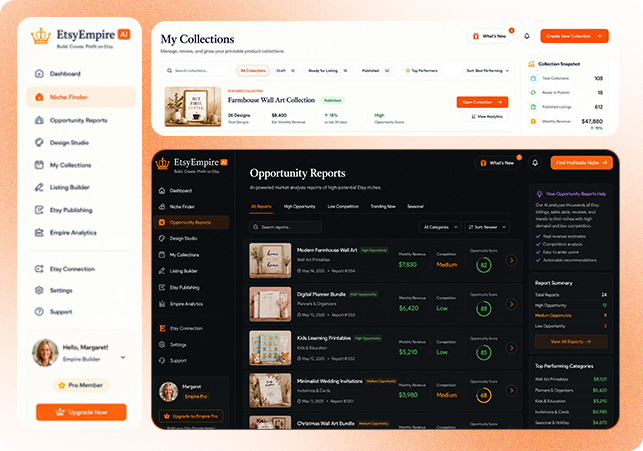This screenshot has width=643, height=451.
Task: Click the Open Collection button
Action: click(x=482, y=102)
